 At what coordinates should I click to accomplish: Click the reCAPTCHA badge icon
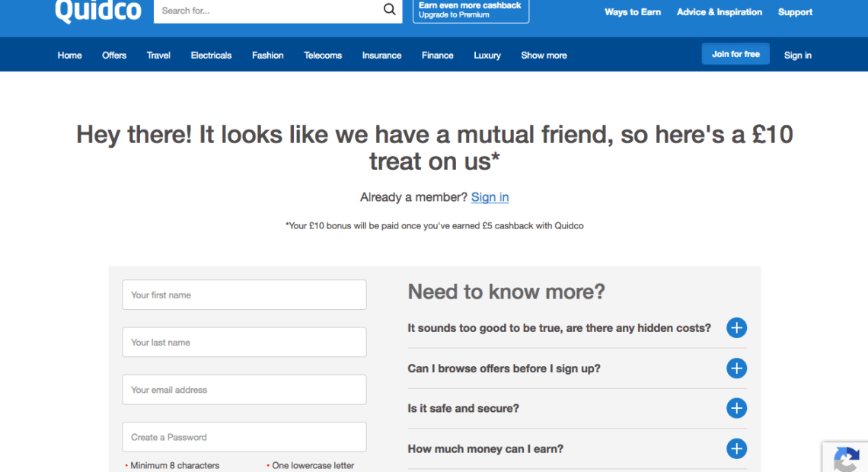[x=846, y=458]
